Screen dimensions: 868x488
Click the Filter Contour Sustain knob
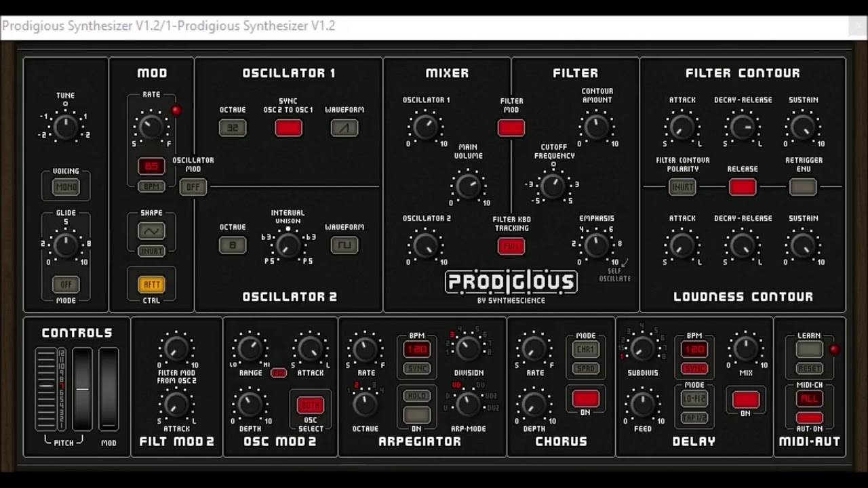803,127
